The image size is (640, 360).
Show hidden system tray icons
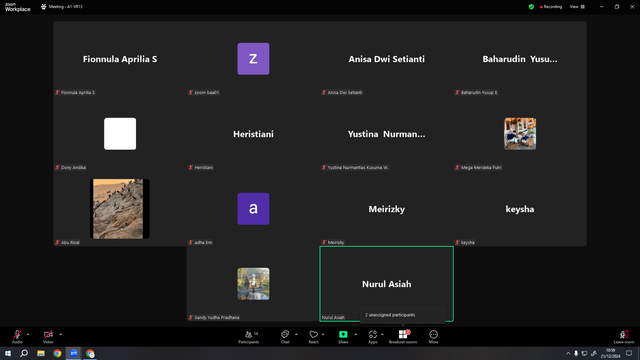pos(568,353)
